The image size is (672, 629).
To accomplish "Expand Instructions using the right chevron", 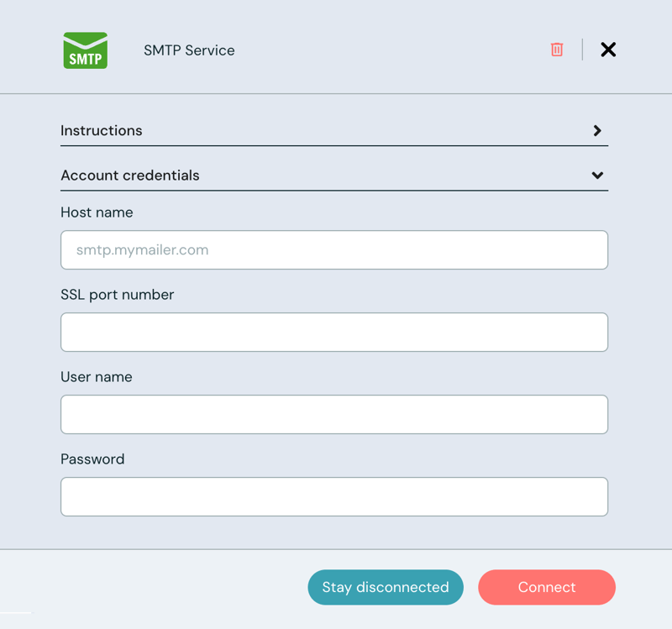I will coord(597,131).
